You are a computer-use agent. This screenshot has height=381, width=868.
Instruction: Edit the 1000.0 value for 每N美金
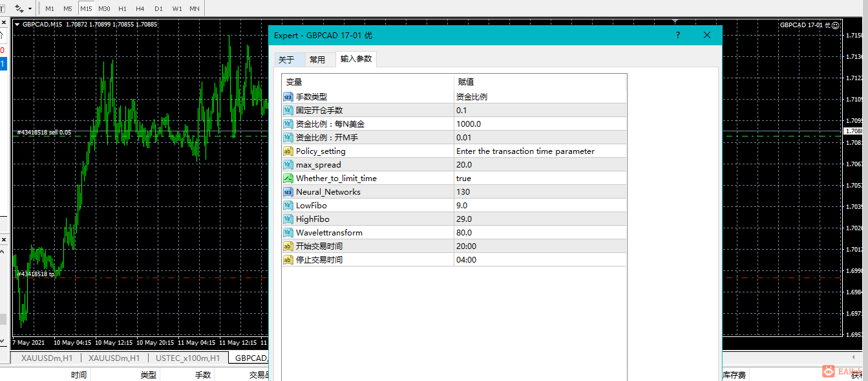[x=540, y=124]
